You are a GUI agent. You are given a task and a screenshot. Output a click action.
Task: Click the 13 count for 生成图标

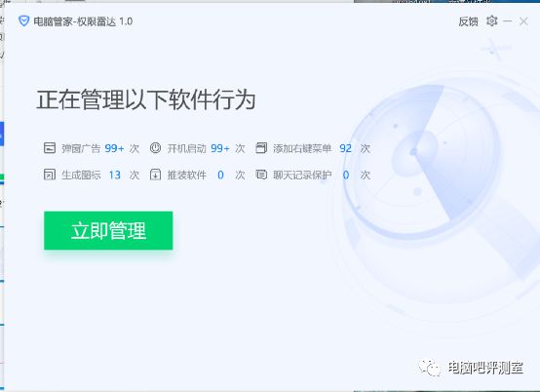(x=115, y=175)
